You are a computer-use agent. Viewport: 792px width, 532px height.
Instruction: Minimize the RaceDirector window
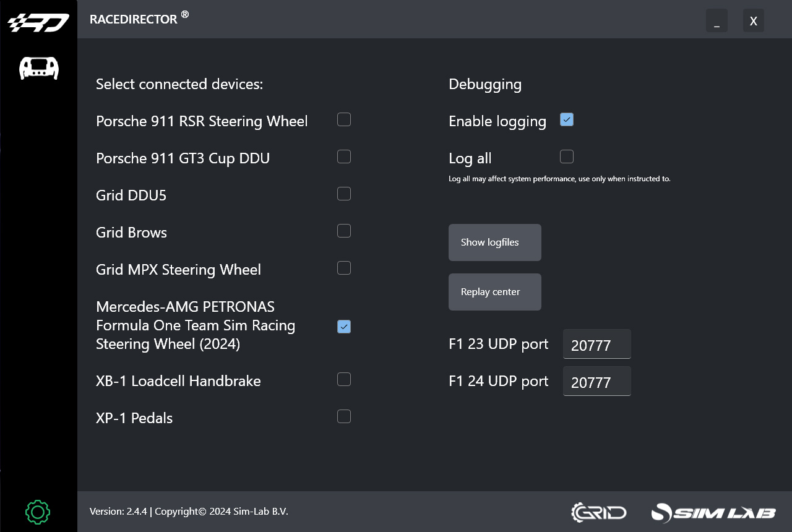[717, 21]
